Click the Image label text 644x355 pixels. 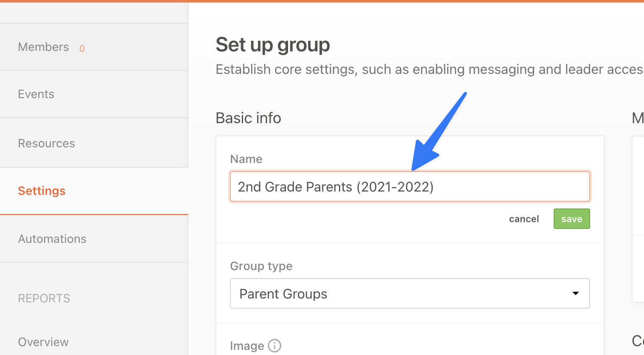tap(247, 346)
